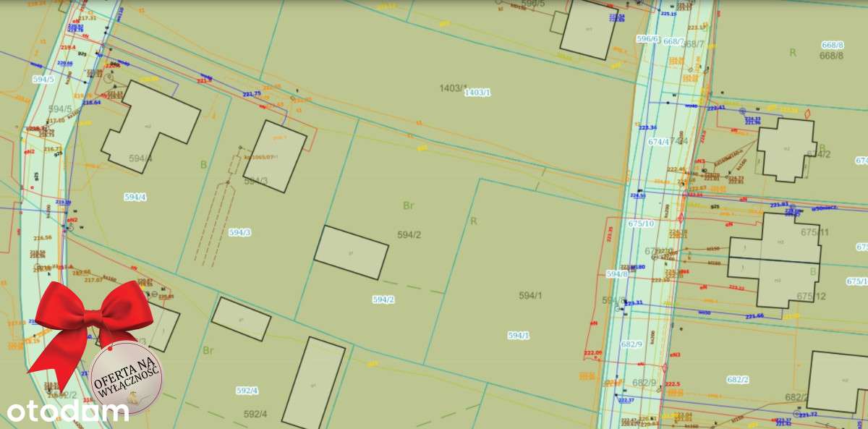Select the white 594/1 parcel label
868x429 pixels.
(519, 336)
